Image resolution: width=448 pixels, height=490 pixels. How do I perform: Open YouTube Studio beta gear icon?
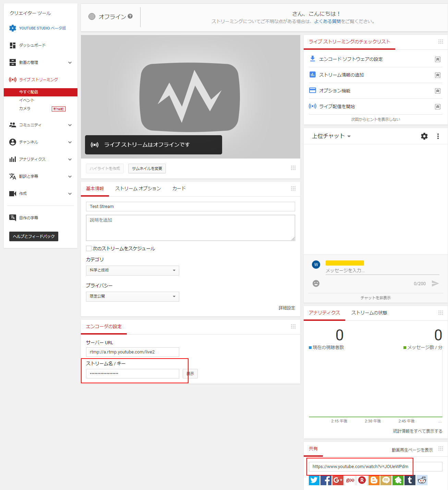[x=13, y=28]
